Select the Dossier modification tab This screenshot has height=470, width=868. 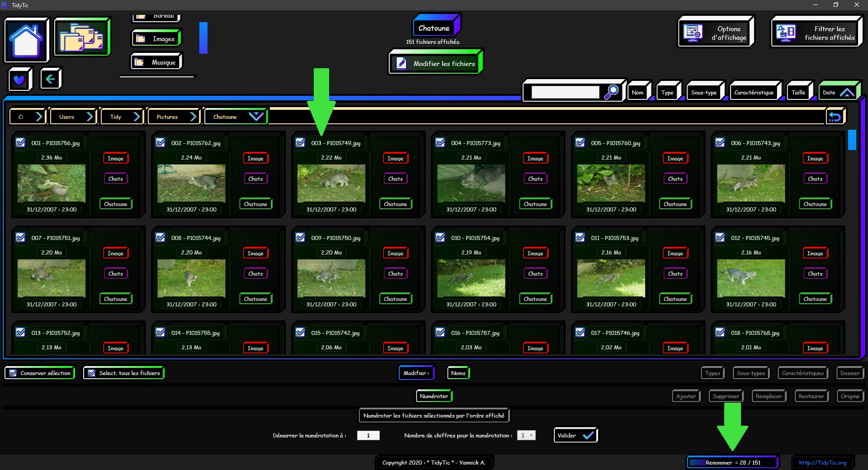[x=850, y=373]
